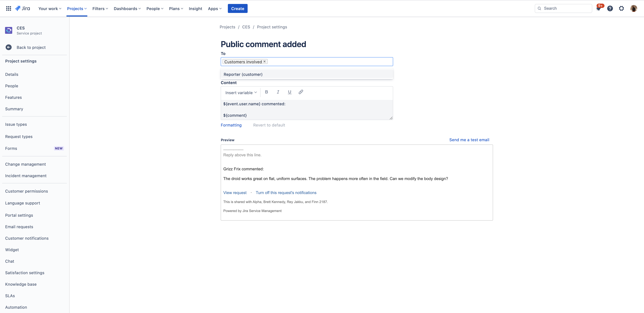
Task: Open the app switcher grid icon
Action: coord(8,8)
